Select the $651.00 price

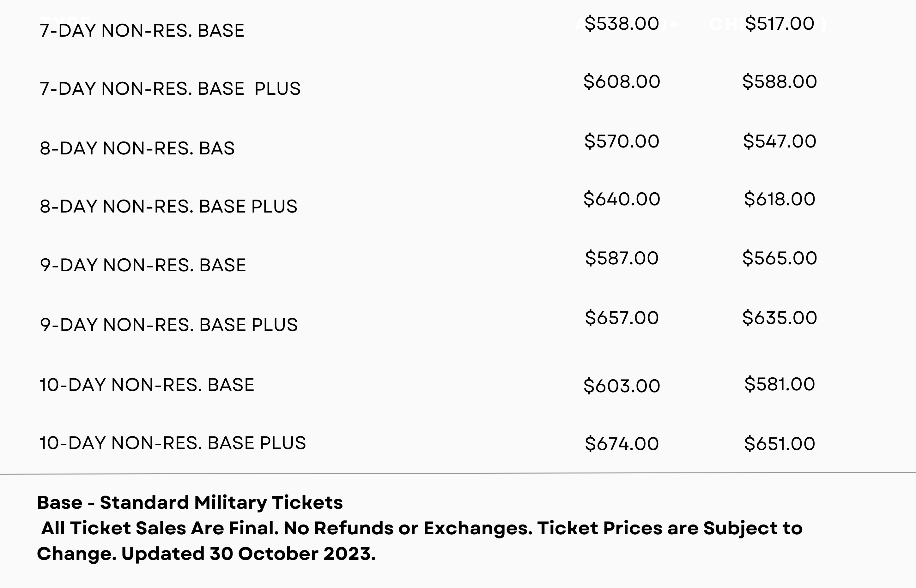(779, 444)
